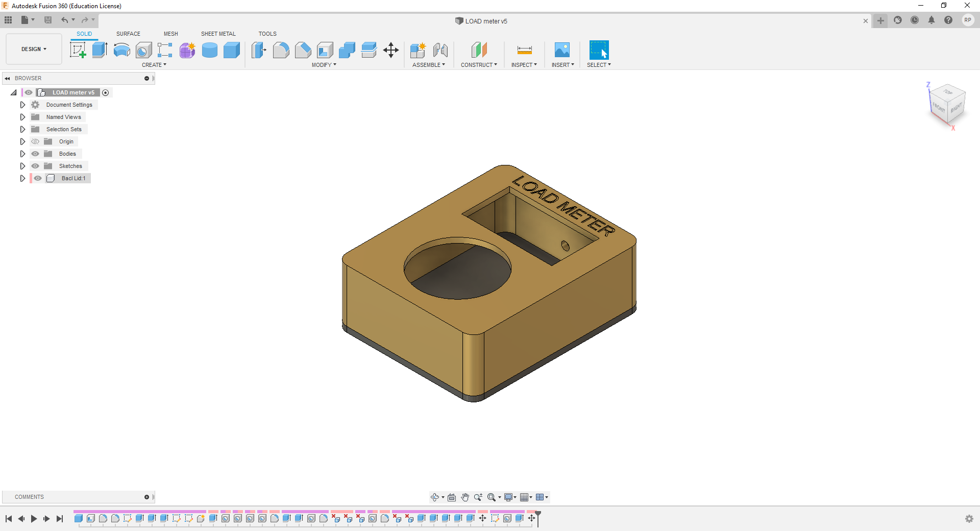Hide the Bodies folder
Viewport: 980px width, 531px height.
pyautogui.click(x=35, y=154)
